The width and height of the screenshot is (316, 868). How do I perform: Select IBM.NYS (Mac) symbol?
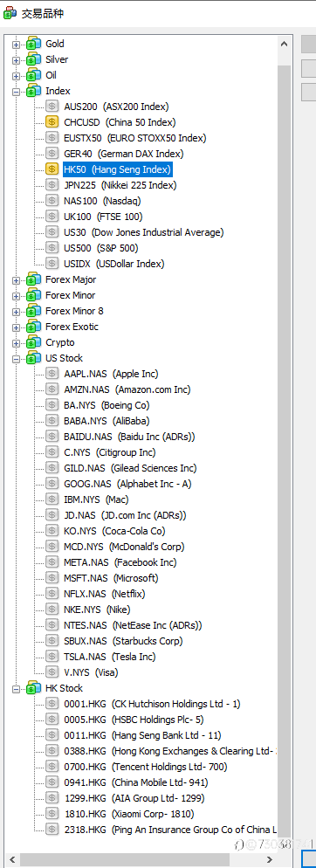96,499
